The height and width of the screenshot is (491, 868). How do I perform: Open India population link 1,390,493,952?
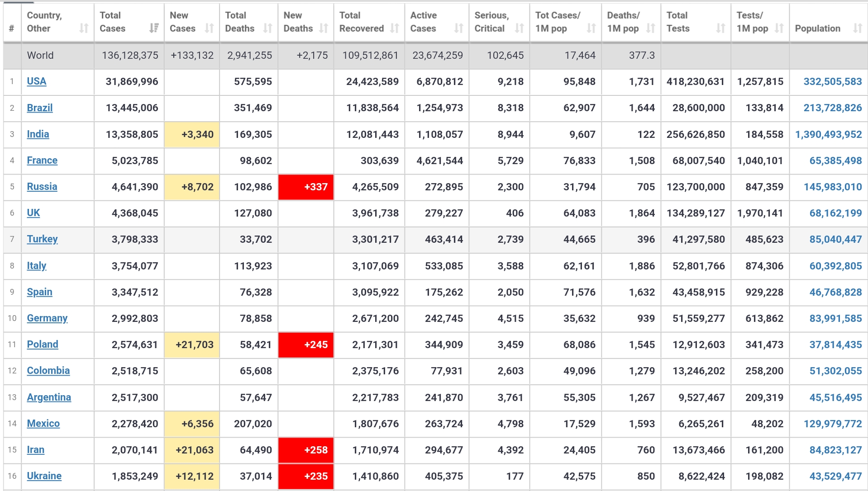[x=829, y=134]
